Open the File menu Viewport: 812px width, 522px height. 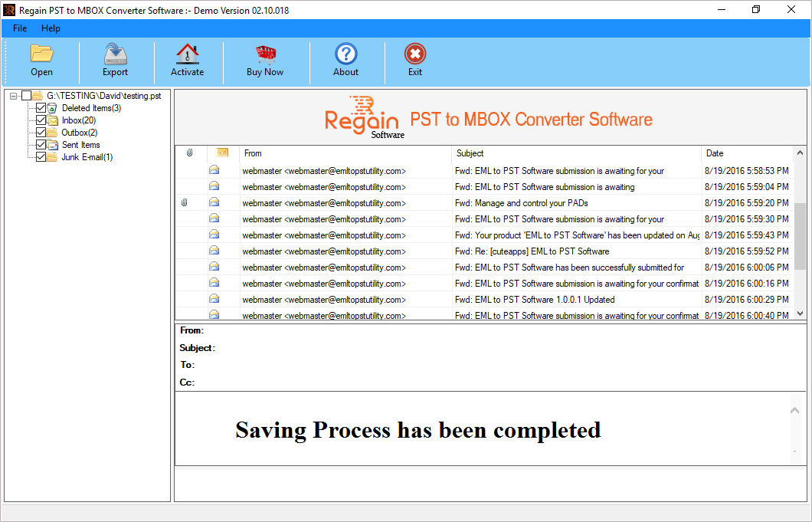20,28
